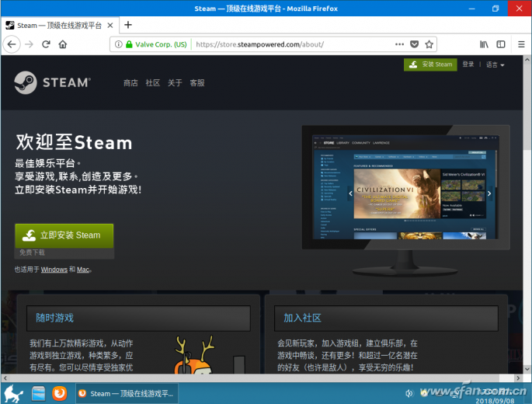Close the Steam browser tab
Image resolution: width=532 pixels, height=404 pixels.
click(x=110, y=26)
